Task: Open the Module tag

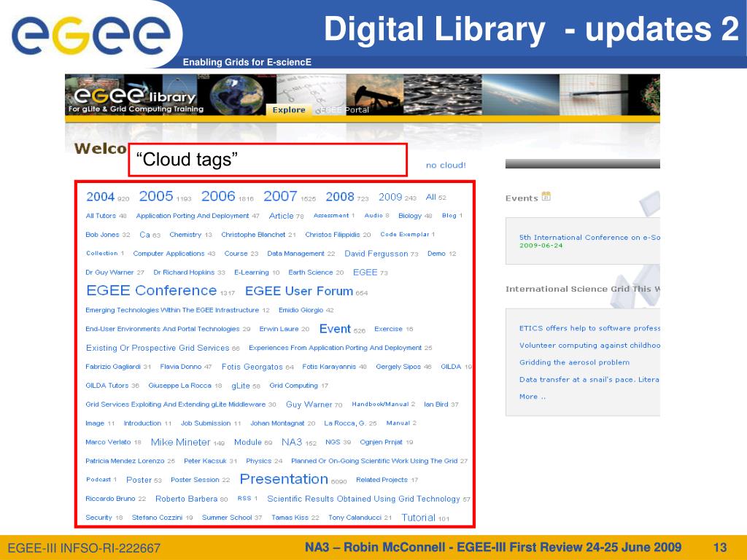Action: click(x=248, y=442)
